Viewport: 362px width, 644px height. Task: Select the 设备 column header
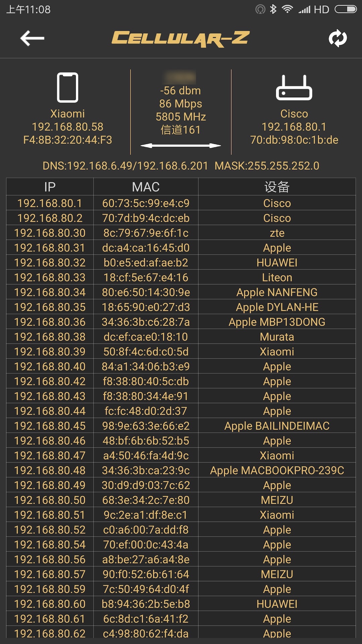[x=277, y=187]
